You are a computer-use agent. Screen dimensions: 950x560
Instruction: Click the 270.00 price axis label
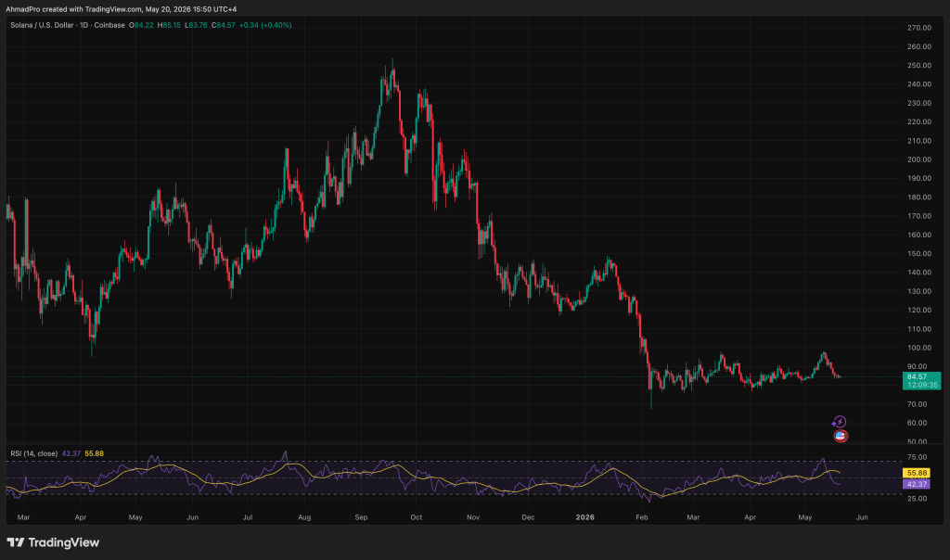[x=919, y=28]
